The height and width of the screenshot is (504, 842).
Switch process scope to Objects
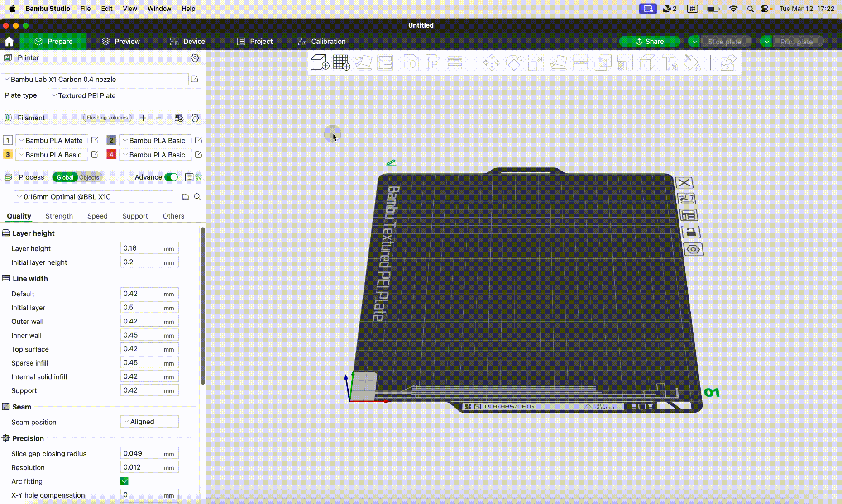[x=89, y=177]
